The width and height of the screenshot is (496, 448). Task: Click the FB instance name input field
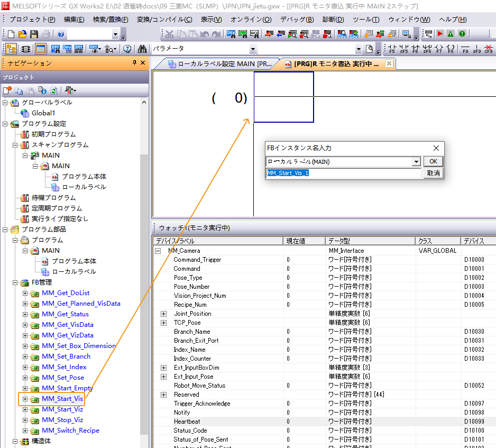[x=343, y=173]
